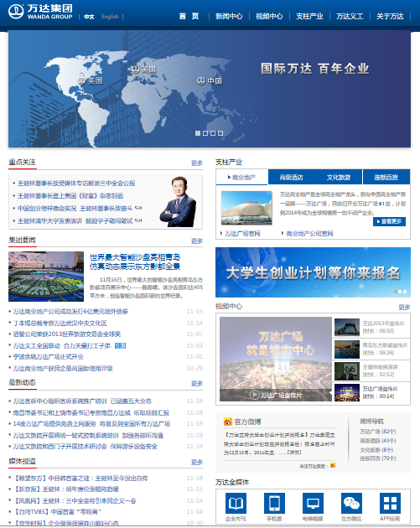420x528 pixels.
Task: Select the 连锁百货 tab
Action: [386, 177]
